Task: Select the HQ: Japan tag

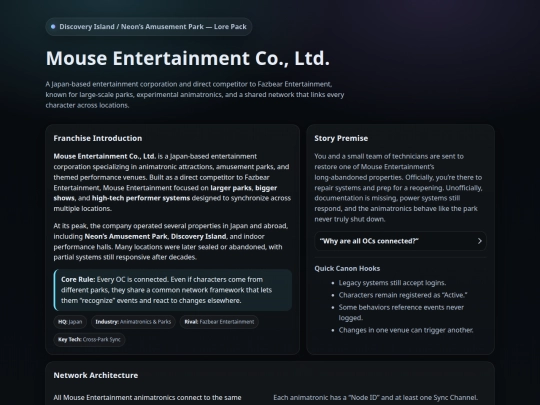Action: click(70, 322)
